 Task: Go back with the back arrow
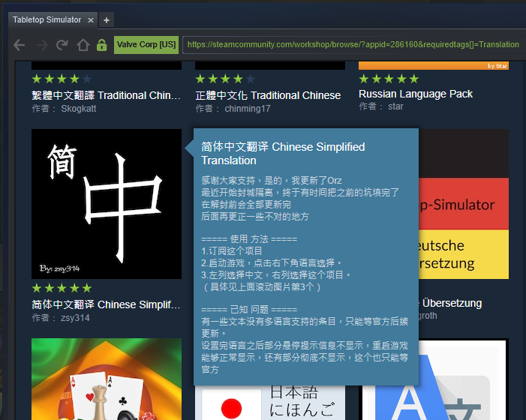coord(19,45)
